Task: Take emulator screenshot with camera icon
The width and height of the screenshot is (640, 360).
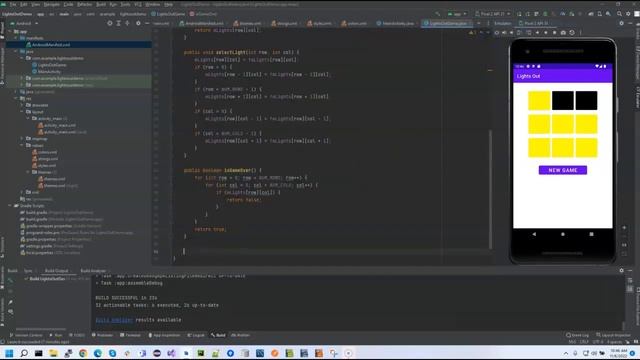Action: point(563,32)
